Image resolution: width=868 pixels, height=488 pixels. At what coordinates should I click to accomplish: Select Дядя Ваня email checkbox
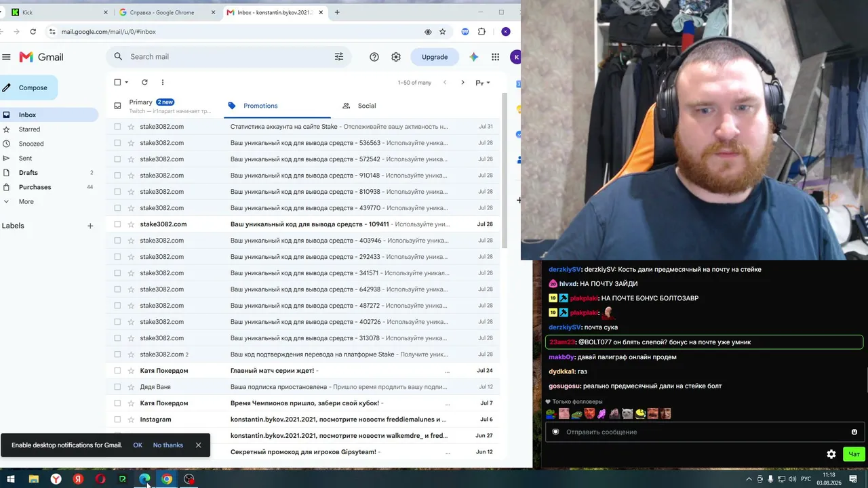(117, 387)
